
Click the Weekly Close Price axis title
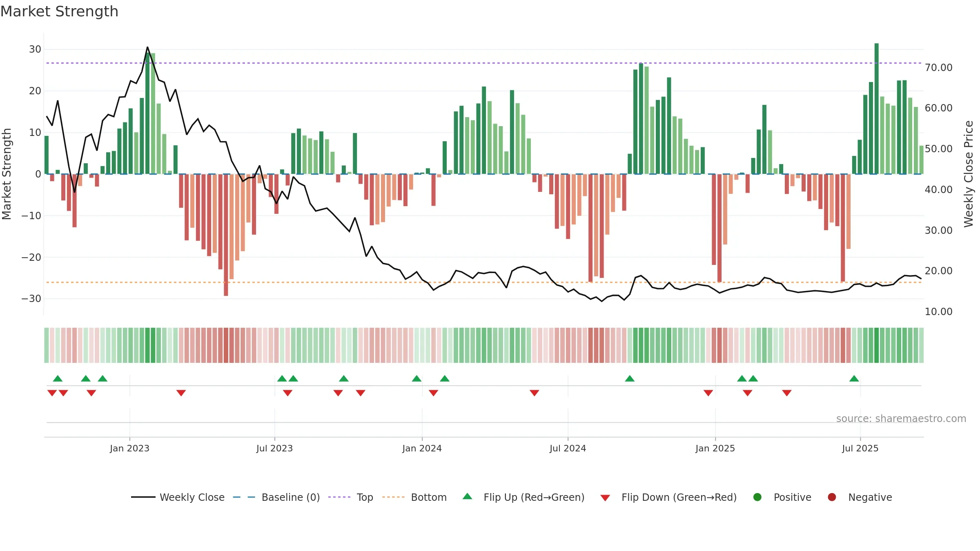pyautogui.click(x=969, y=174)
